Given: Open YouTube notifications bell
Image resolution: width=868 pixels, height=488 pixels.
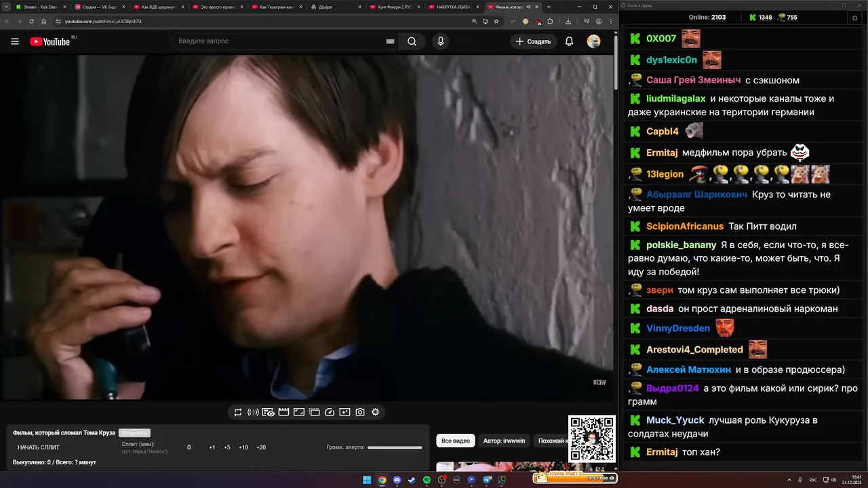Looking at the screenshot, I should pyautogui.click(x=570, y=41).
